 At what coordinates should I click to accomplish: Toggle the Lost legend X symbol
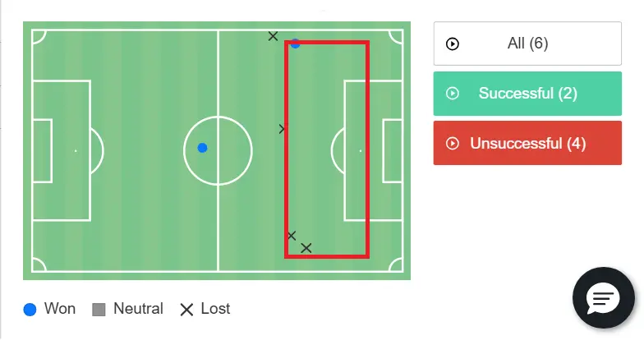point(186,310)
